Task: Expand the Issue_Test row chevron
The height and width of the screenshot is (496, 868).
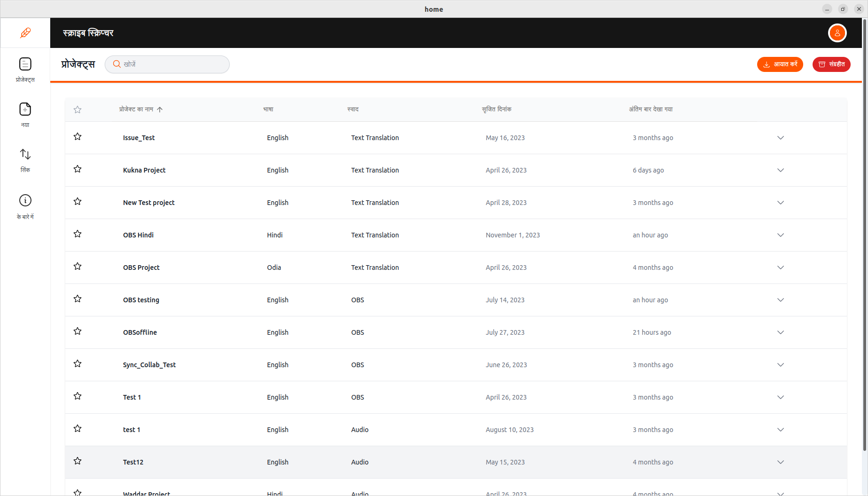Action: click(x=781, y=138)
